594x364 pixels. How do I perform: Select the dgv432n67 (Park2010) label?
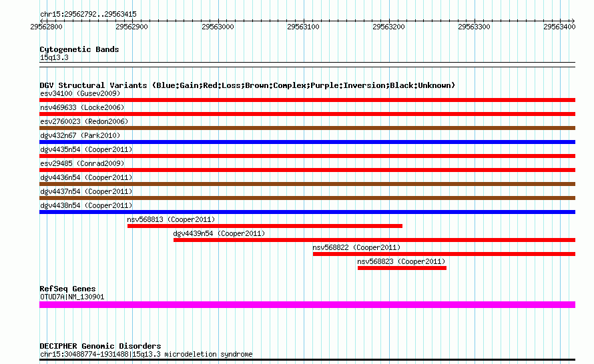point(80,135)
